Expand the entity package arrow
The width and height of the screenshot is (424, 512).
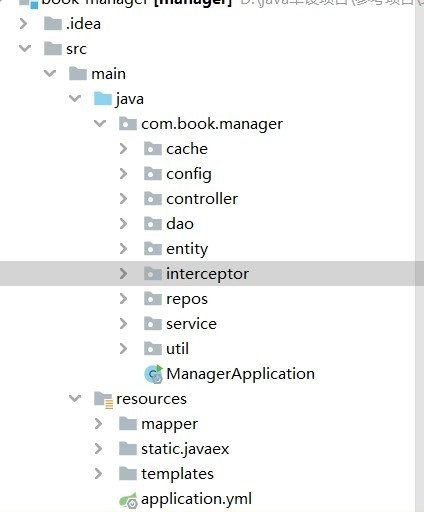coord(123,249)
